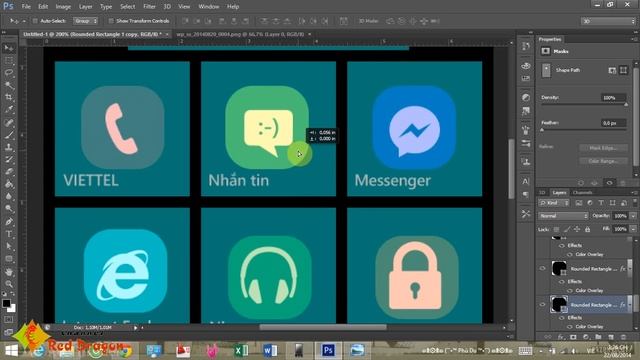The image size is (640, 360).
Task: Select the Magic Wand tool
Action: (9, 85)
